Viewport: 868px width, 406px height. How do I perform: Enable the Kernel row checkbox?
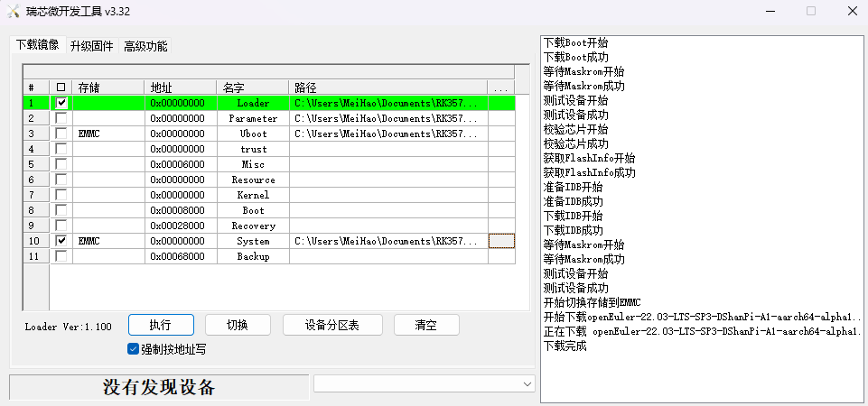(x=61, y=195)
